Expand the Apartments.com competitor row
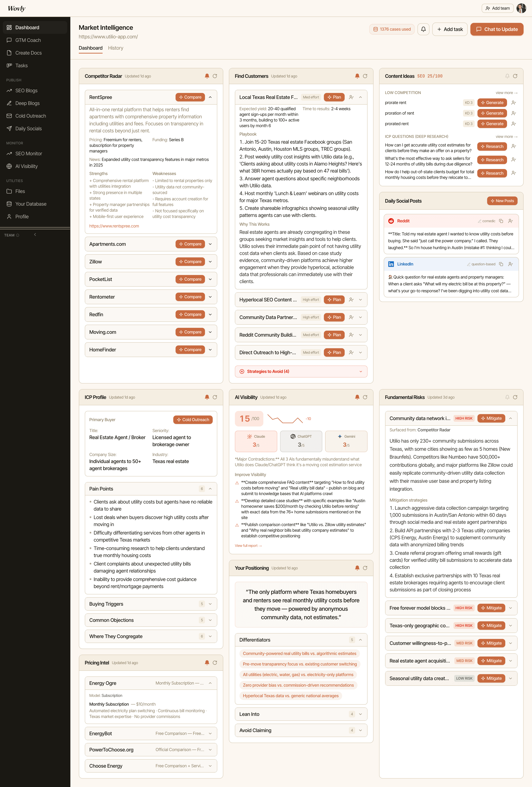The height and width of the screenshot is (787, 532). (x=210, y=244)
